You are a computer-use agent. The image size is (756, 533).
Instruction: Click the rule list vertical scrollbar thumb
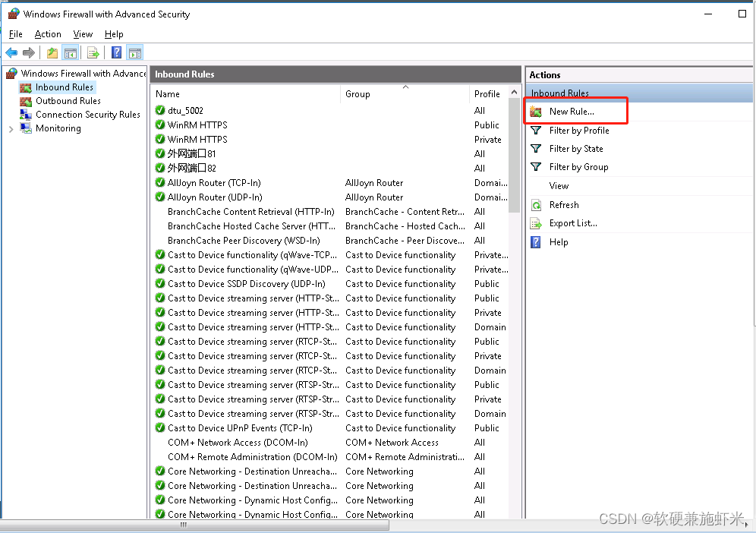[x=514, y=156]
